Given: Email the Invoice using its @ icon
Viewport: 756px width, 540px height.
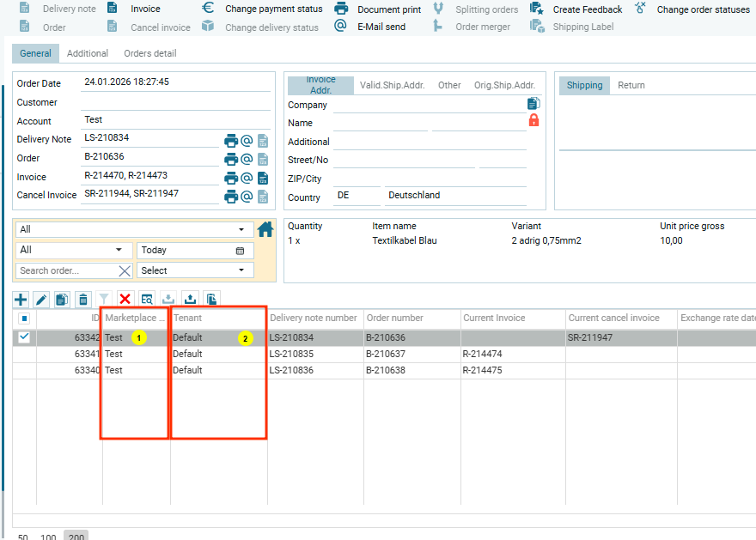Looking at the screenshot, I should (x=246, y=178).
